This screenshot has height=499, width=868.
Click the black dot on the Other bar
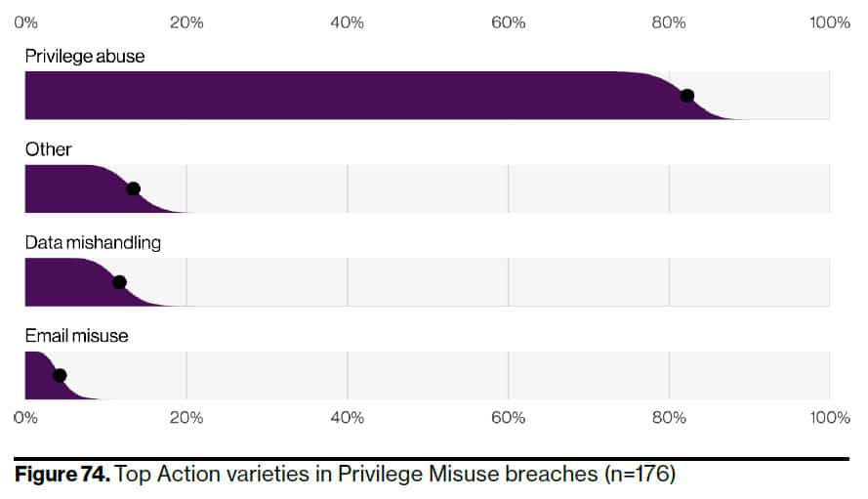(134, 188)
